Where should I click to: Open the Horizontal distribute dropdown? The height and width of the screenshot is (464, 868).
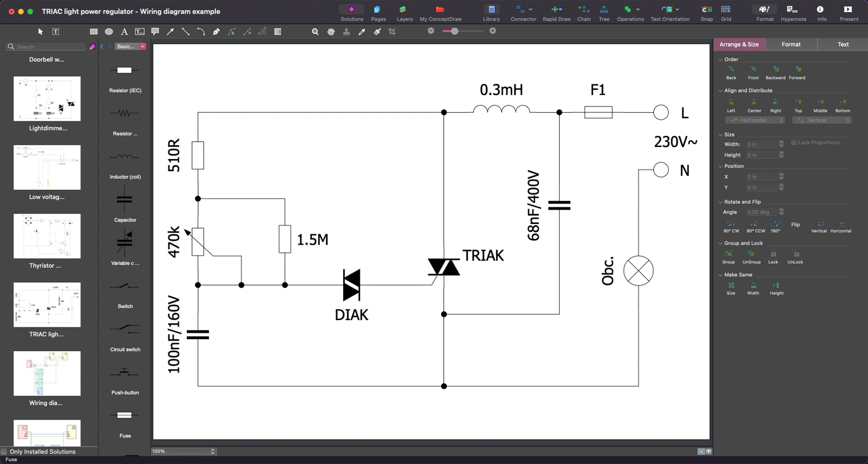755,120
